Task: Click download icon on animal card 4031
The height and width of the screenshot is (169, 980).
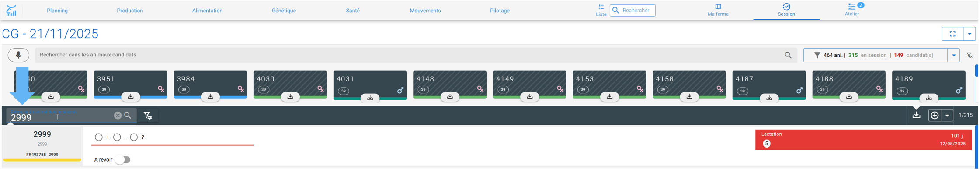Action: pyautogui.click(x=370, y=98)
